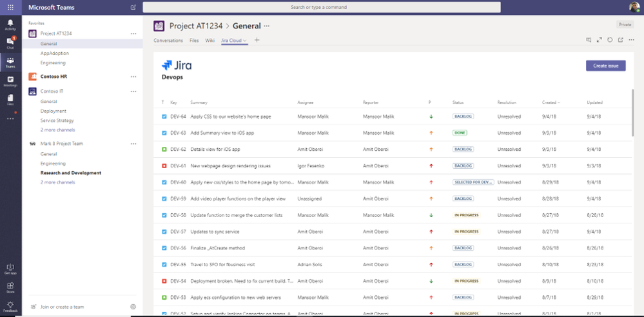Click the priority arrow for DEV-64

coord(431,117)
